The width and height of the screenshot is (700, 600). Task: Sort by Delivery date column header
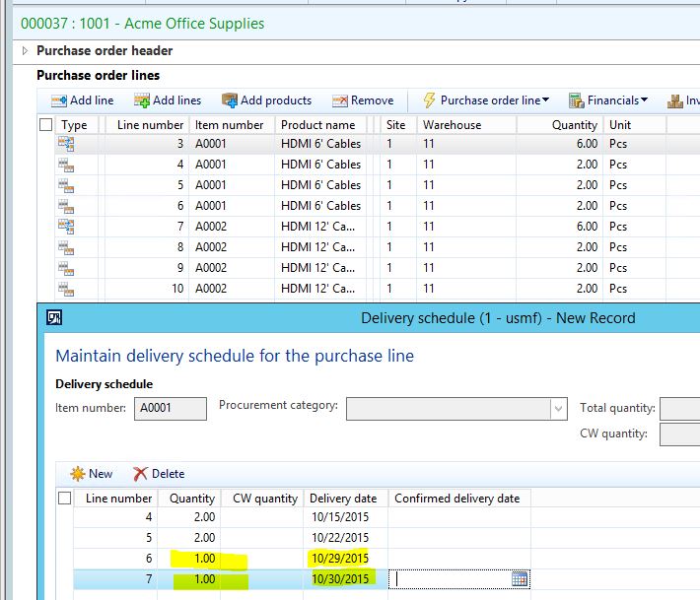[x=343, y=499]
